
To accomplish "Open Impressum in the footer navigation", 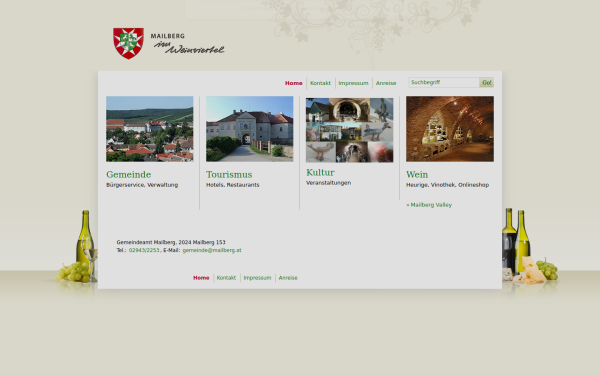I will pyautogui.click(x=257, y=278).
